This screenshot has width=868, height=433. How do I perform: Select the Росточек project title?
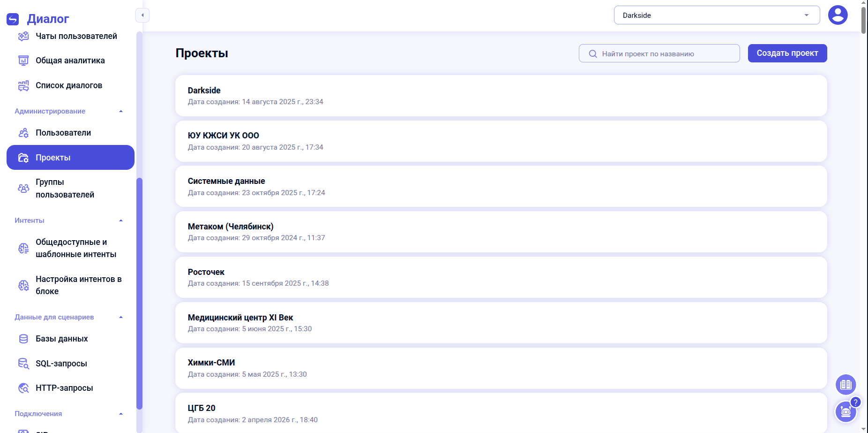coord(206,272)
